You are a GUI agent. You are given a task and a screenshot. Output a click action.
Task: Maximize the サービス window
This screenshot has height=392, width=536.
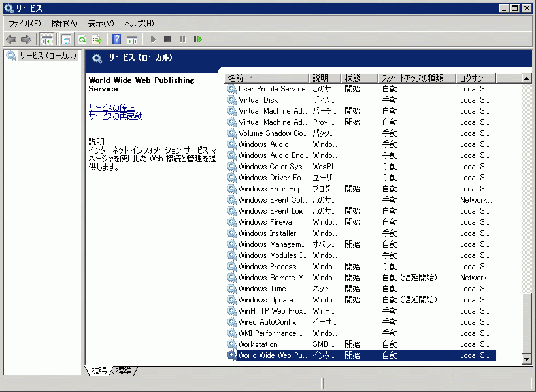(x=515, y=8)
